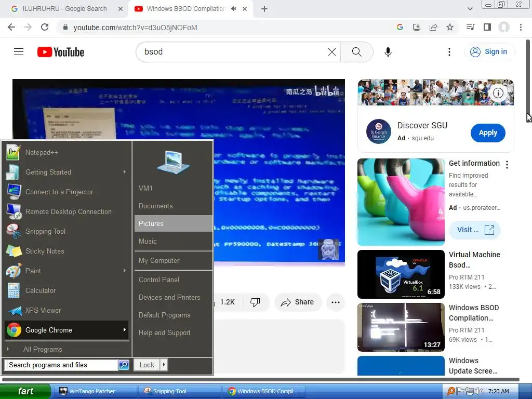Click the Start menu search magnifier icon

124,365
